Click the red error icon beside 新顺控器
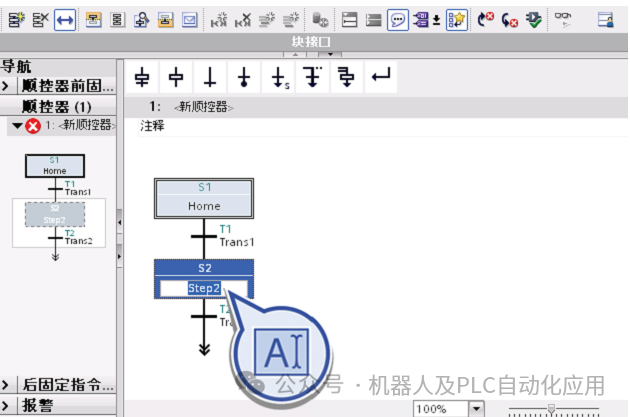Screen dimensions: 630x417 click(33, 126)
